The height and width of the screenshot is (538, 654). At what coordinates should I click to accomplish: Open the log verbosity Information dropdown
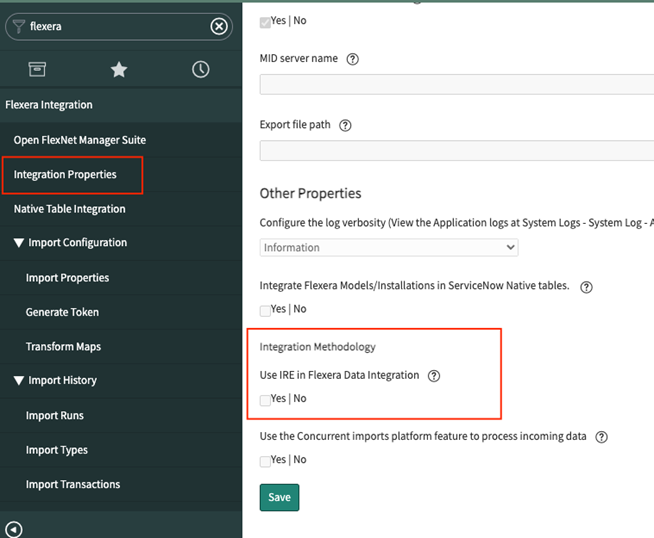389,247
